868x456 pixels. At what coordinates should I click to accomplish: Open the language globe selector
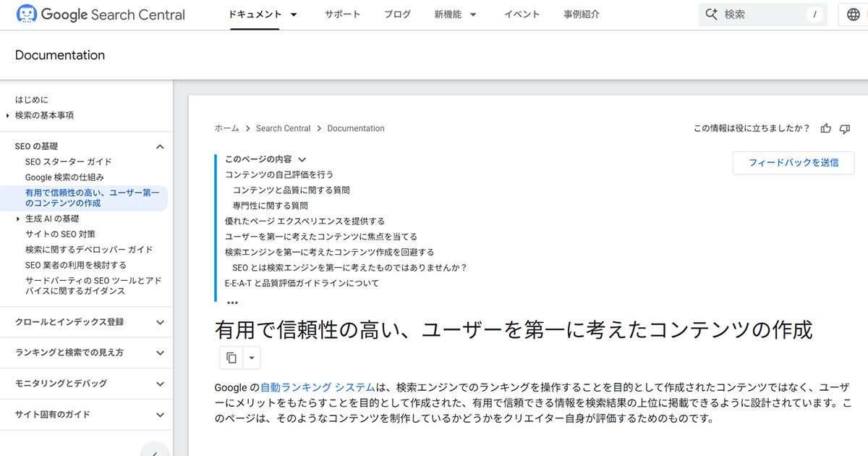pyautogui.click(x=853, y=14)
